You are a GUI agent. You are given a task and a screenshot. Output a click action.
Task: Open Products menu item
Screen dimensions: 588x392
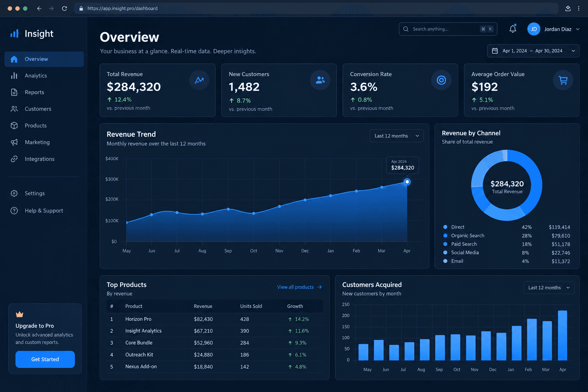click(x=44, y=126)
